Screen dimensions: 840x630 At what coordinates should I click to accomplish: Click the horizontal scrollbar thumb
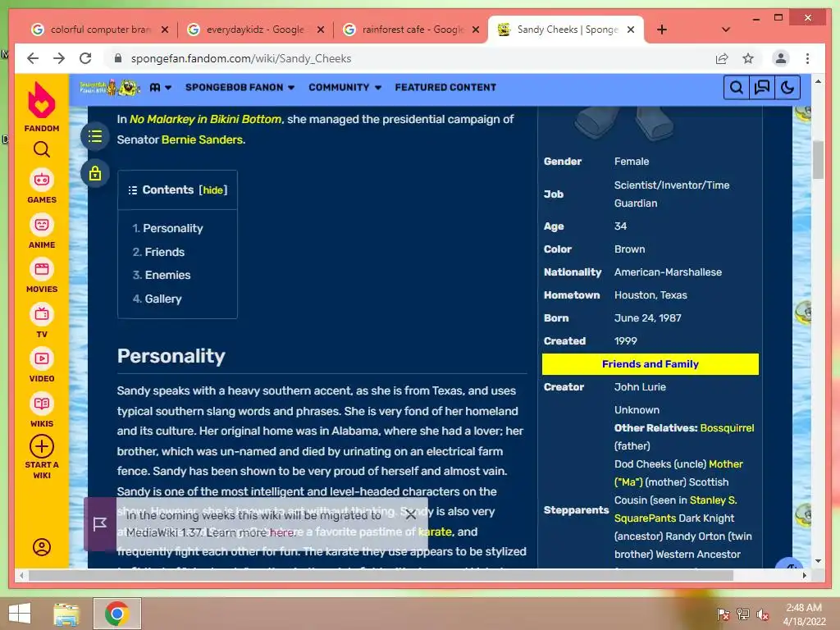point(381,575)
